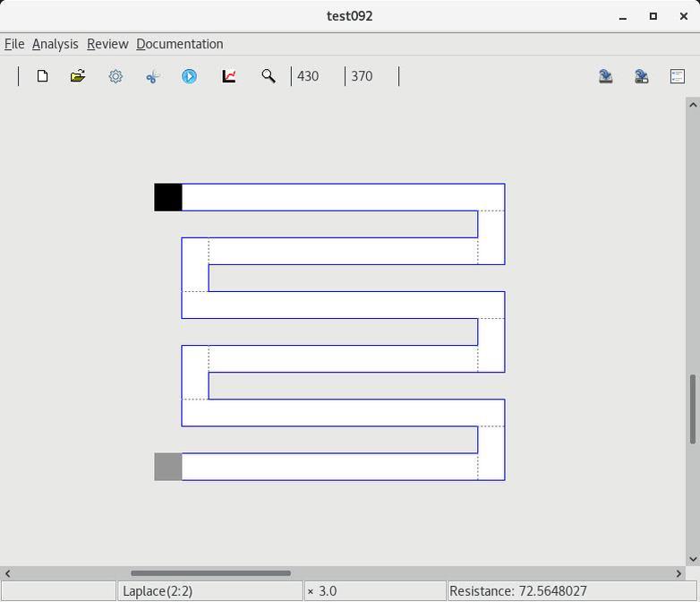Open the properties list icon at far right
The width and height of the screenshot is (700, 602).
coord(678,76)
